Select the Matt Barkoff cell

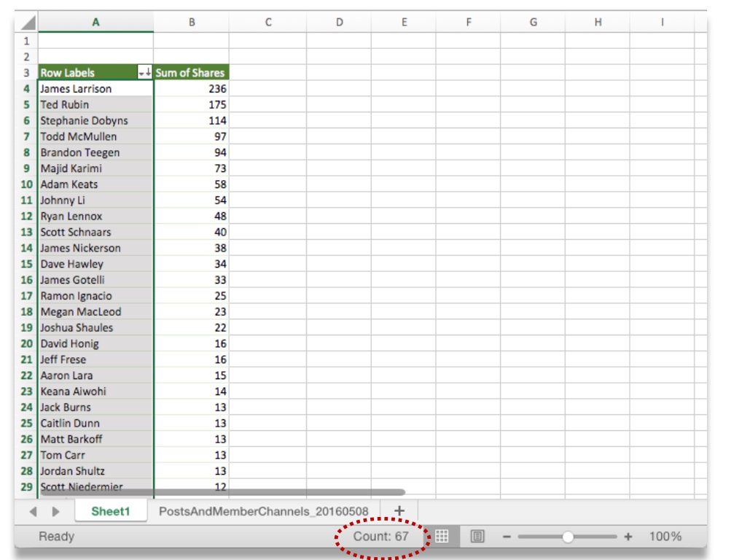(95, 439)
